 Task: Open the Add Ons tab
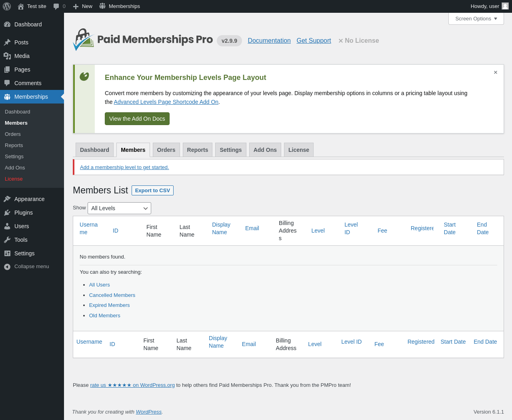(265, 150)
